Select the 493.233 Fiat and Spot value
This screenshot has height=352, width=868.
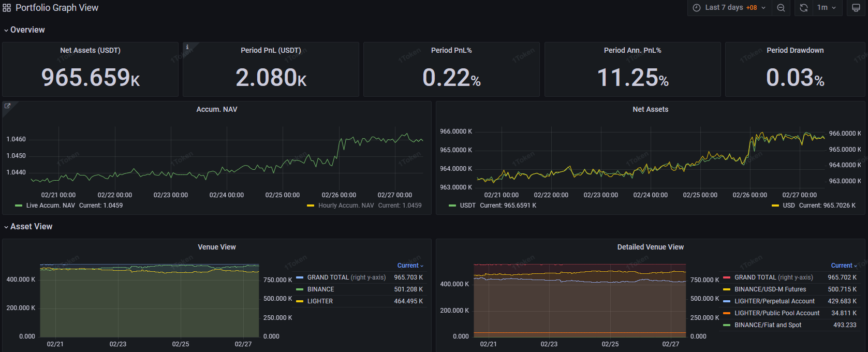click(x=845, y=325)
